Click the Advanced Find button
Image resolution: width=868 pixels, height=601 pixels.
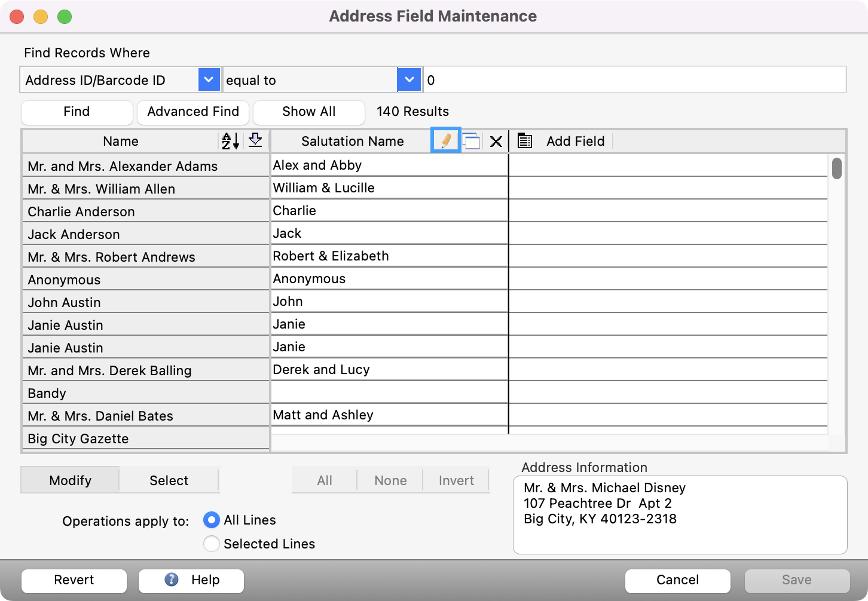point(193,112)
